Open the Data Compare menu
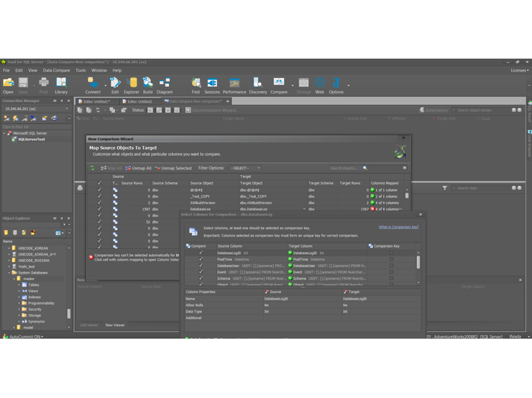Screen dimensions: 532x398 pyautogui.click(x=56, y=70)
